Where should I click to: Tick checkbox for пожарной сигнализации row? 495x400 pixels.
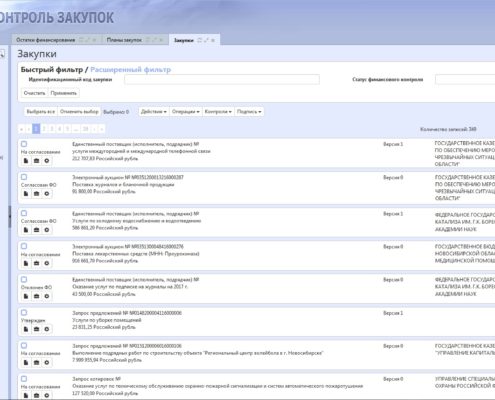click(x=24, y=379)
